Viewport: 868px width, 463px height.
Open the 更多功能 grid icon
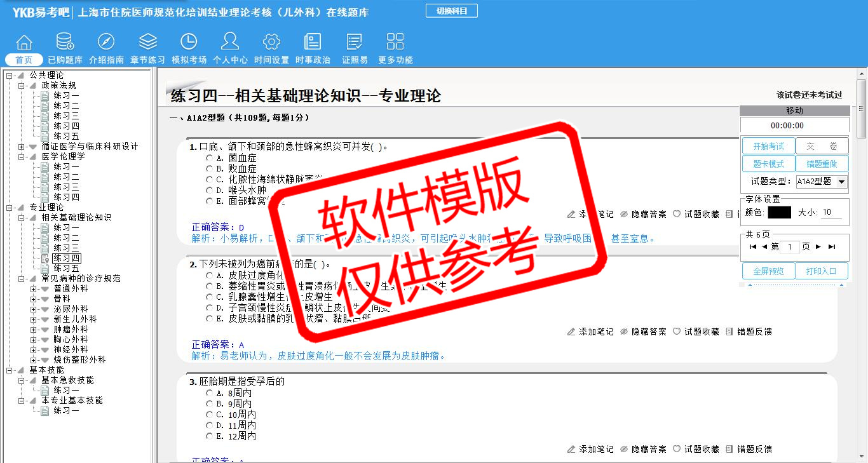(x=395, y=42)
